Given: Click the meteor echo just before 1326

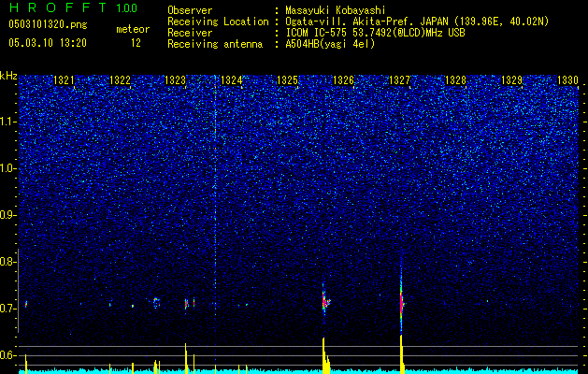Looking at the screenshot, I should (325, 300).
